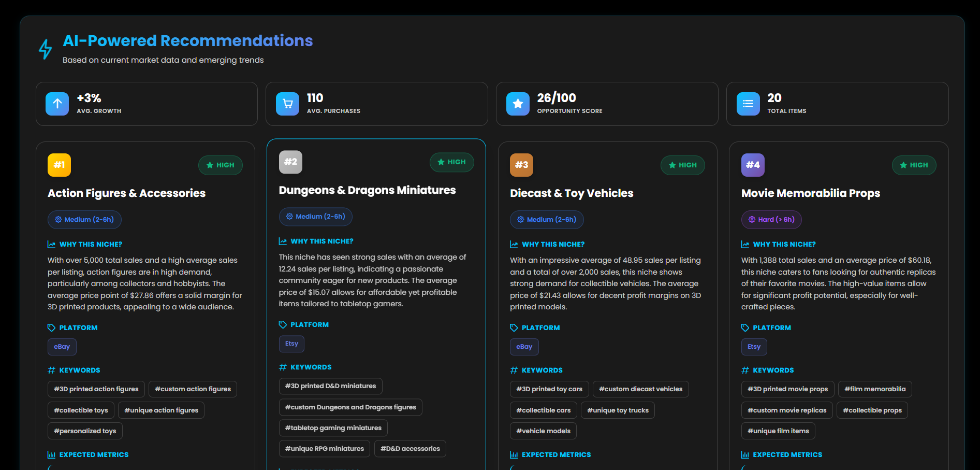Click the #custom Dungeons and Dragons figures keyword
Viewport: 980px width, 470px height.
(350, 407)
